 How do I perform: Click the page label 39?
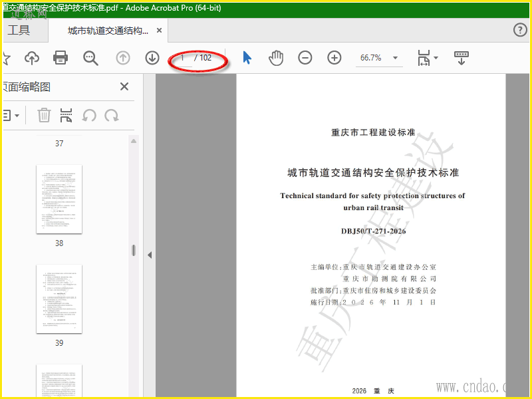[59, 343]
